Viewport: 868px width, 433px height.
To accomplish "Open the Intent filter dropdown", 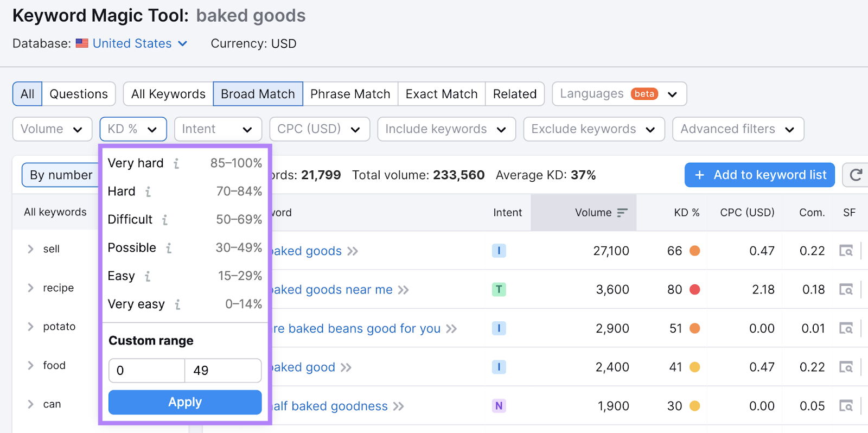I will pos(218,129).
